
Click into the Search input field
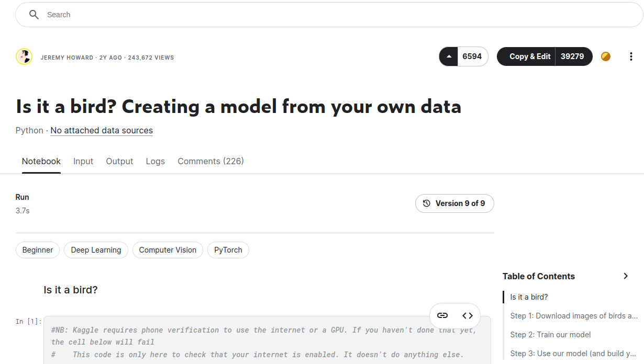[314, 15]
